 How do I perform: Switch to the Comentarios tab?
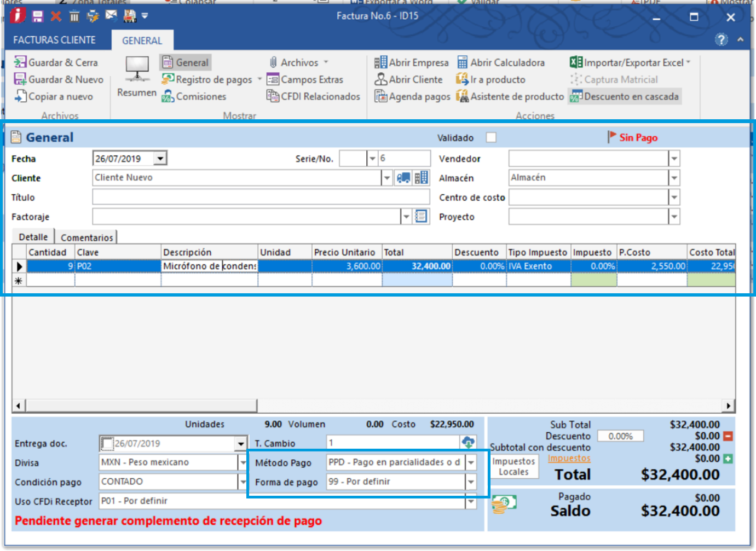click(86, 237)
